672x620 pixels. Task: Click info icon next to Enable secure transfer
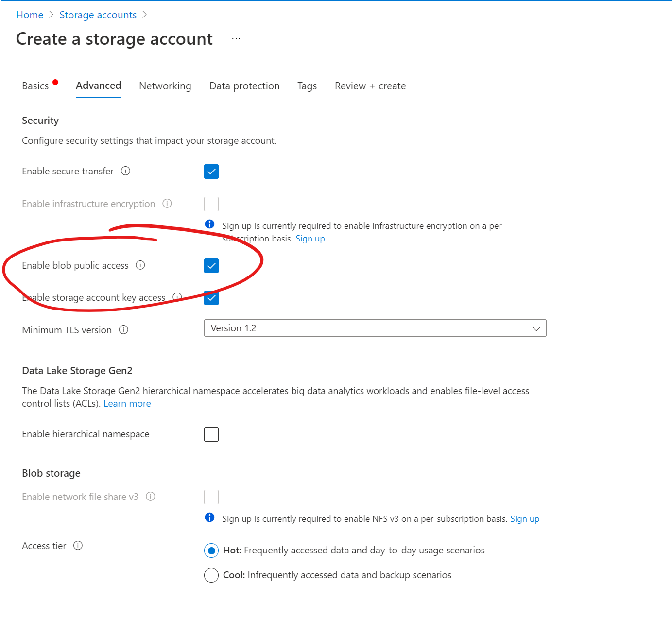click(x=125, y=171)
